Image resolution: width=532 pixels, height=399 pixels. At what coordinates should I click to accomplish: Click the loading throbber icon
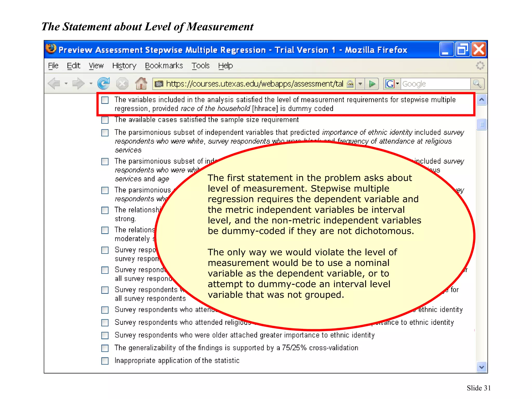[x=480, y=65]
